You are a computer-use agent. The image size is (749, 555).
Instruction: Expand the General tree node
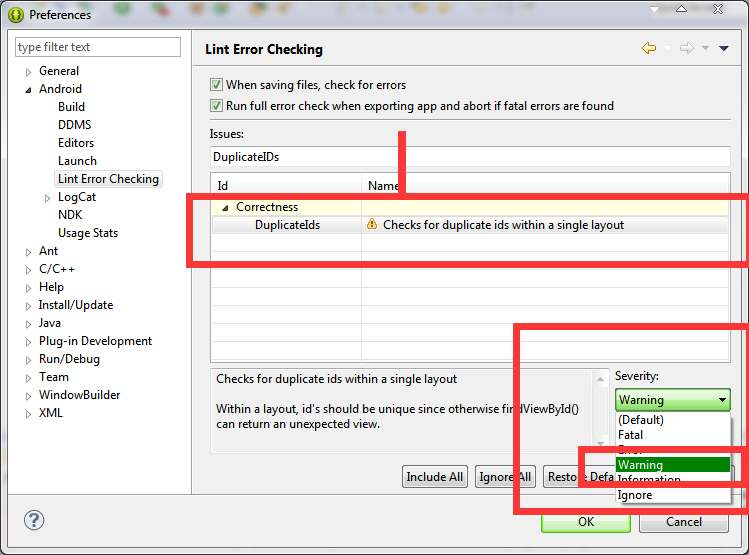pos(28,72)
